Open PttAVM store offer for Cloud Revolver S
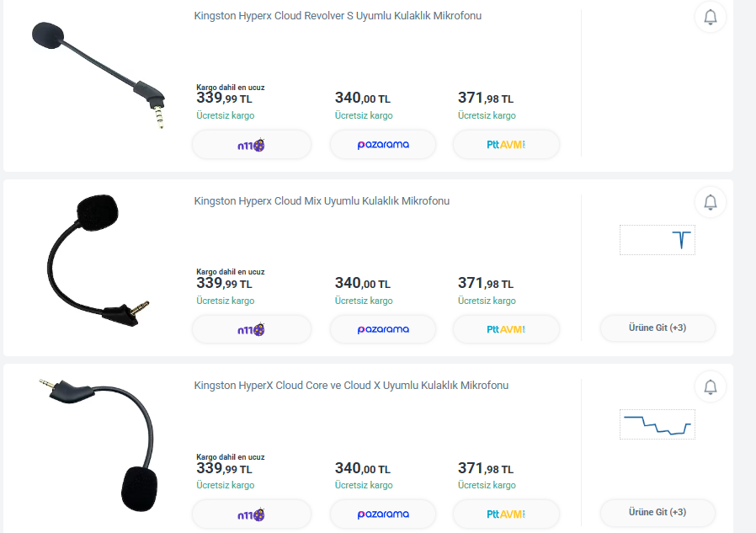This screenshot has height=533, width=756. [x=506, y=144]
